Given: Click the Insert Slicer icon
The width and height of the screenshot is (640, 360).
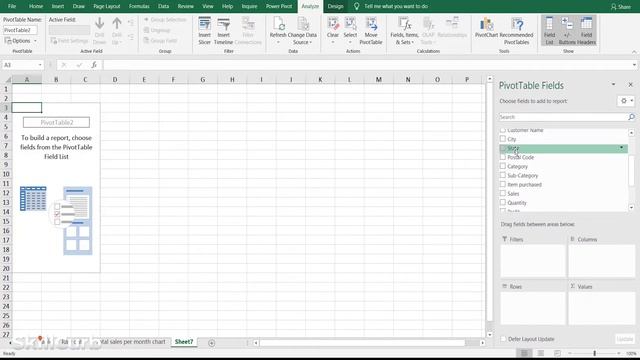Looking at the screenshot, I should click(x=204, y=24).
